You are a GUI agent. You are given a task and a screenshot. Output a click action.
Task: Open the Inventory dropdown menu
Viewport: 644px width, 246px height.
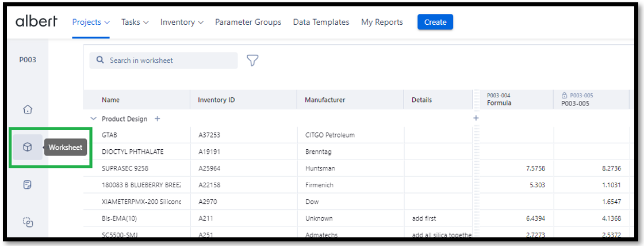coord(182,22)
